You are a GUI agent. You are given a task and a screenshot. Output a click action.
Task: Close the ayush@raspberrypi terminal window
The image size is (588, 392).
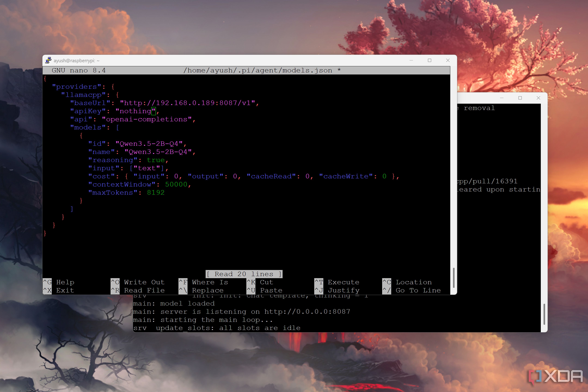point(448,60)
